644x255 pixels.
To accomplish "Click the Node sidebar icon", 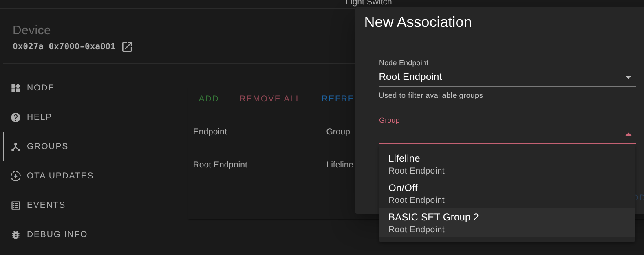I will point(16,88).
